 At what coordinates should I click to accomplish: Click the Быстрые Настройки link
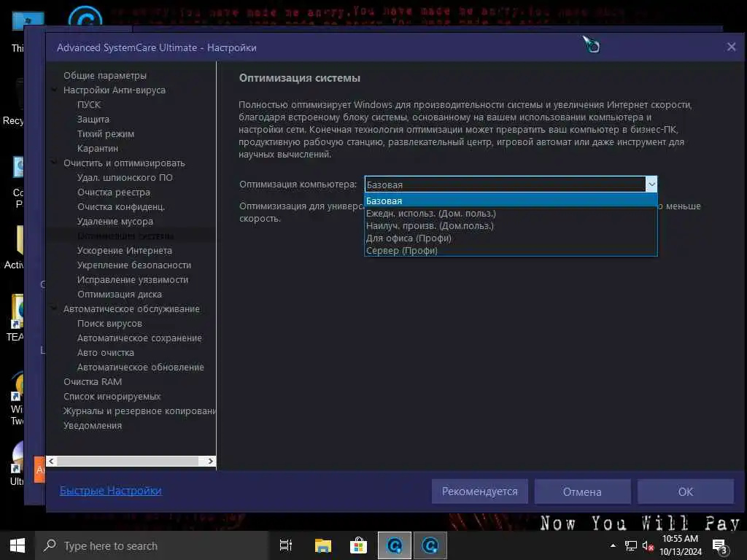(x=111, y=491)
